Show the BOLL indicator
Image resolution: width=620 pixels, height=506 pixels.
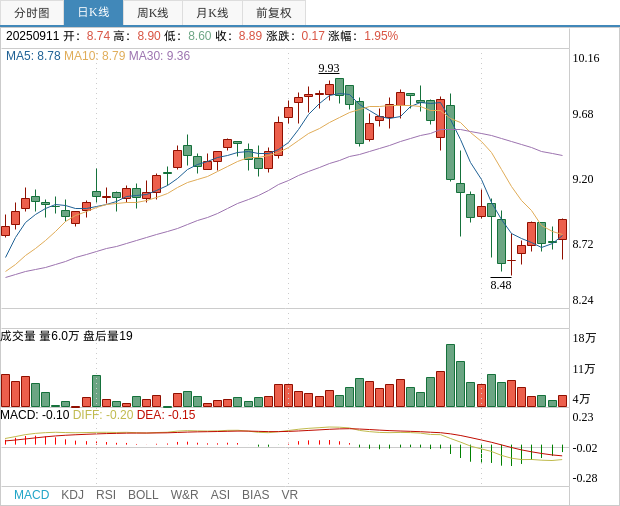click(x=143, y=495)
